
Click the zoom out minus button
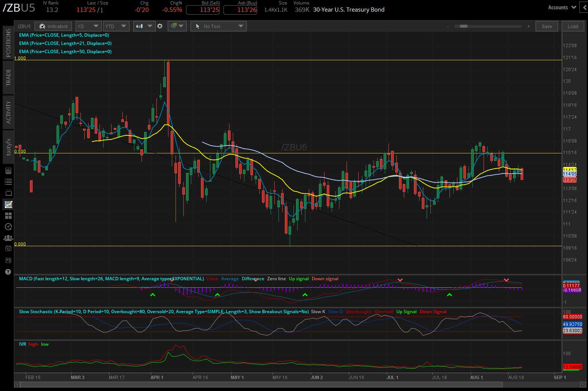tap(448, 27)
